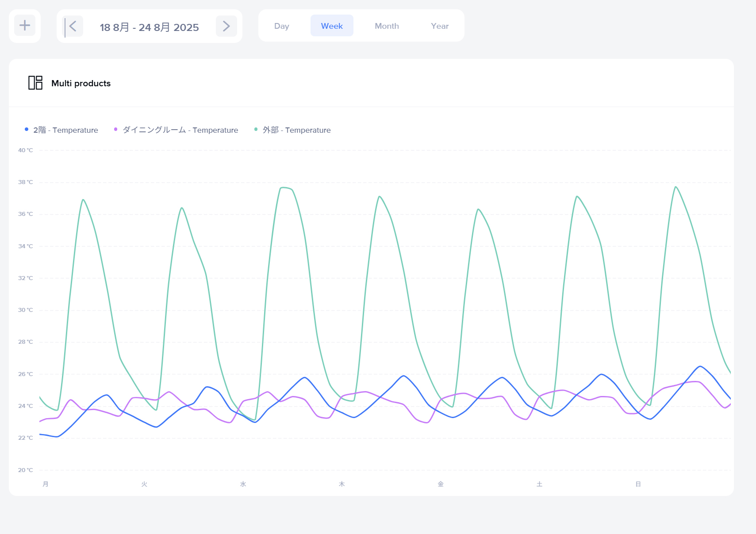756x534 pixels.
Task: Open the Year view tab
Action: pyautogui.click(x=440, y=26)
